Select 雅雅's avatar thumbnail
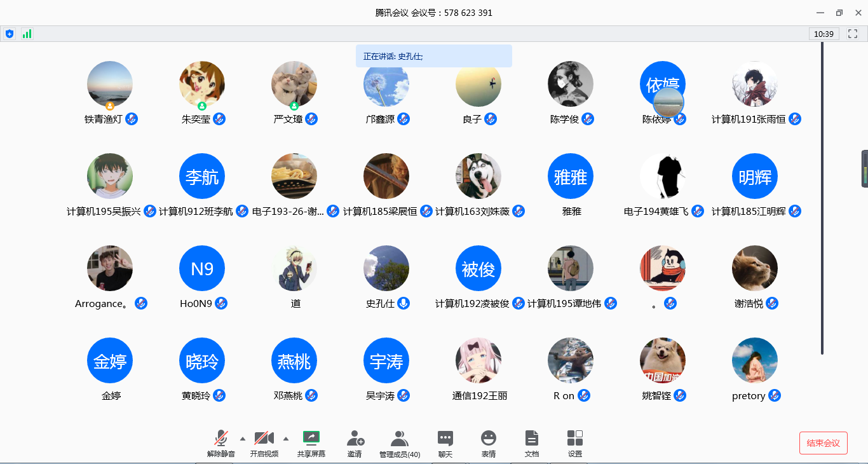This screenshot has height=464, width=868. (x=570, y=176)
